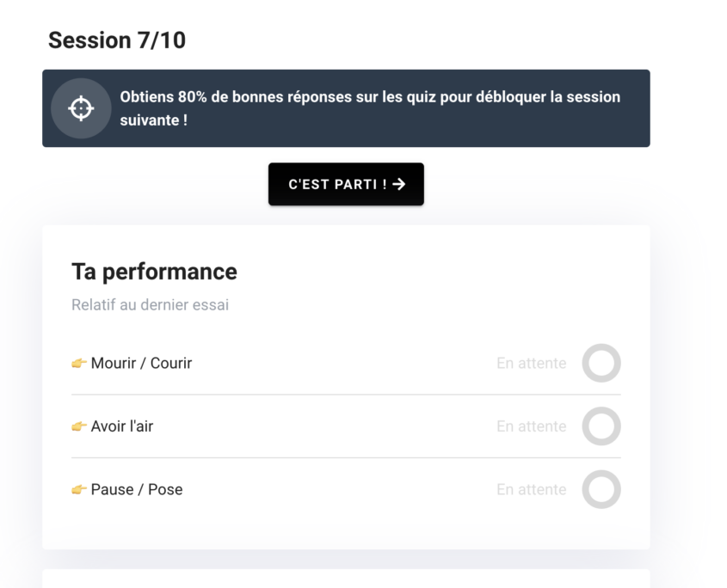
Task: Click the arrow icon on C'EST PARTI button
Action: pyautogui.click(x=398, y=184)
